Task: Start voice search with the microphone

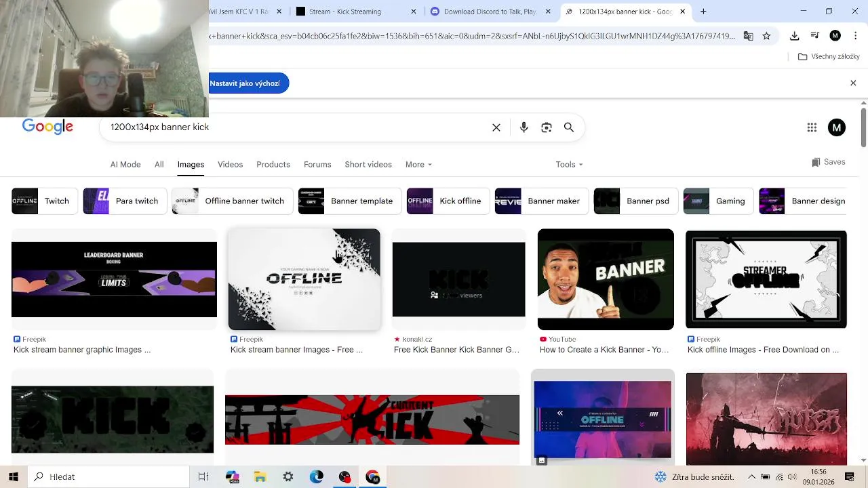Action: 524,127
